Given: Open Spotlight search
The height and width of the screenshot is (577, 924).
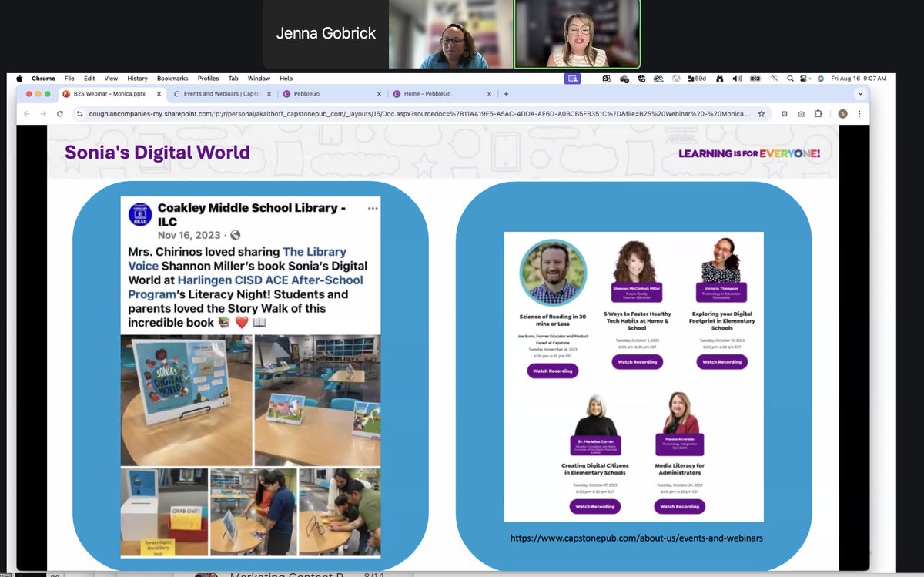Looking at the screenshot, I should pos(791,79).
